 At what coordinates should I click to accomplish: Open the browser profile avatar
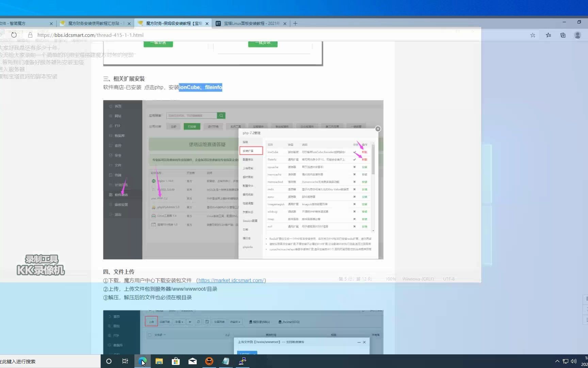(x=577, y=35)
